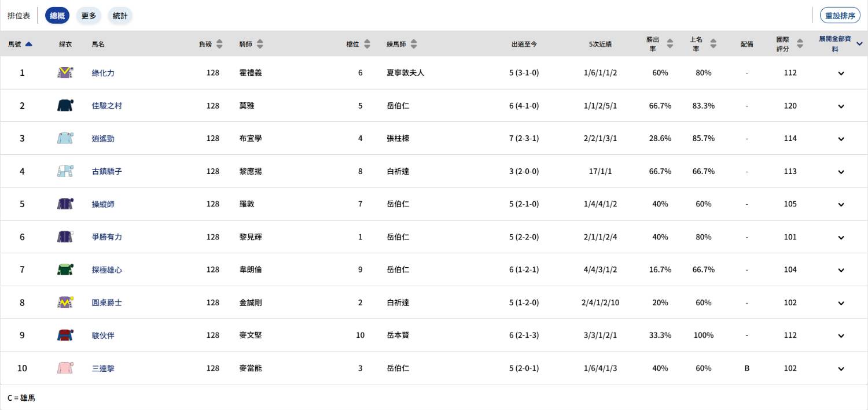
Task: Expand all details via 展開全部資料 chevron
Action: point(859,44)
